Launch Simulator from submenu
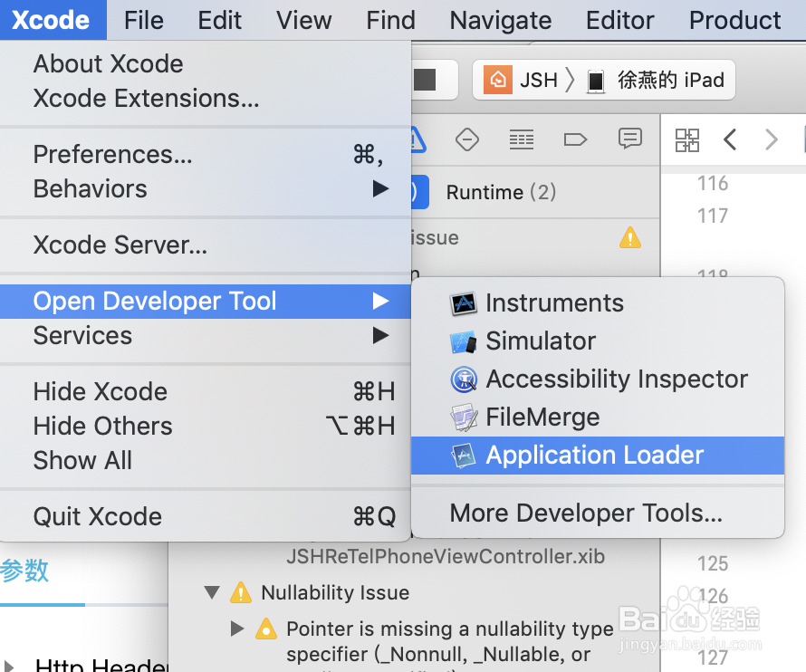This screenshot has height=672, width=806. pyautogui.click(x=598, y=341)
